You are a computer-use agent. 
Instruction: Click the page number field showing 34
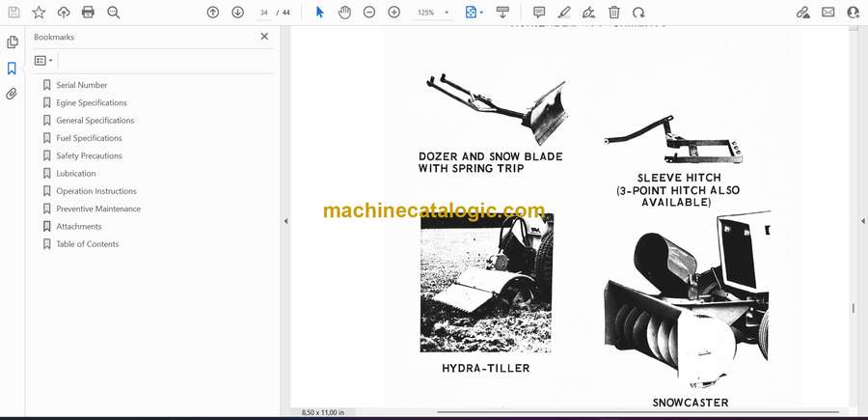tap(263, 13)
